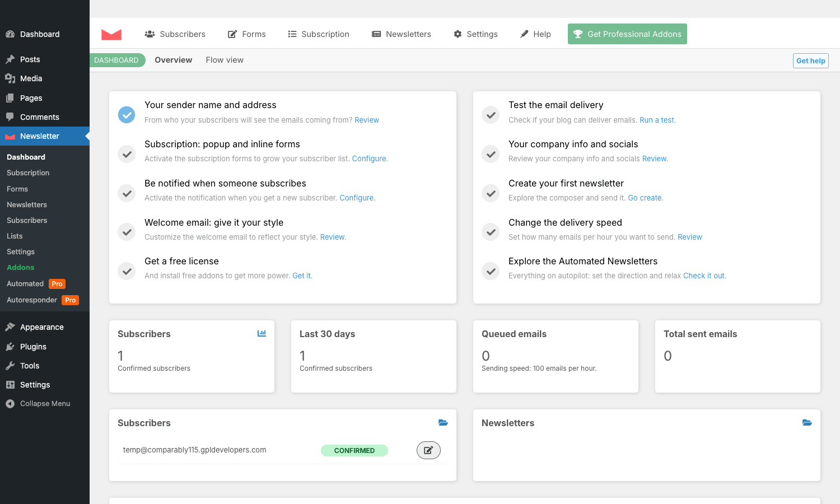
Task: Click the Comments bubble icon
Action: [x=10, y=117]
